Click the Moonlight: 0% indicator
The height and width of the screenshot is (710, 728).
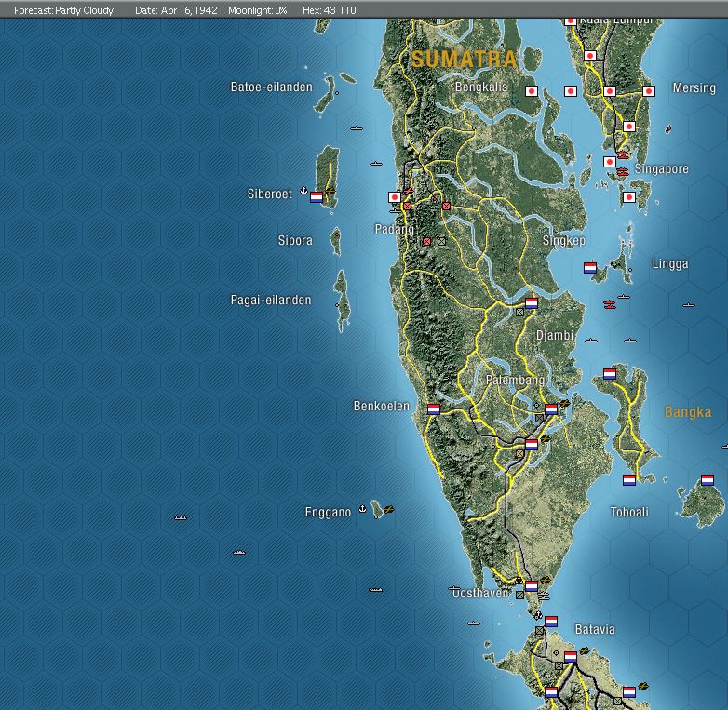click(258, 10)
